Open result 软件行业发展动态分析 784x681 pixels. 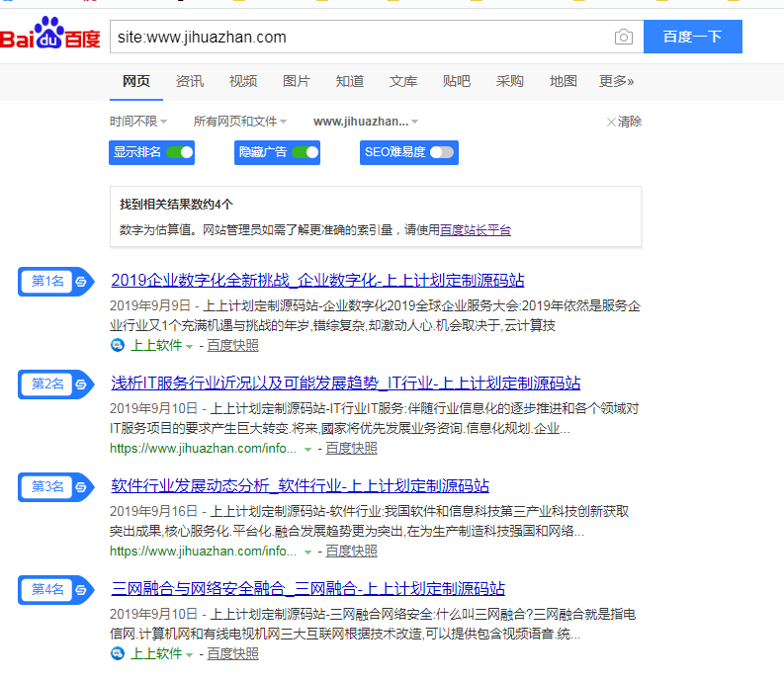coord(300,485)
